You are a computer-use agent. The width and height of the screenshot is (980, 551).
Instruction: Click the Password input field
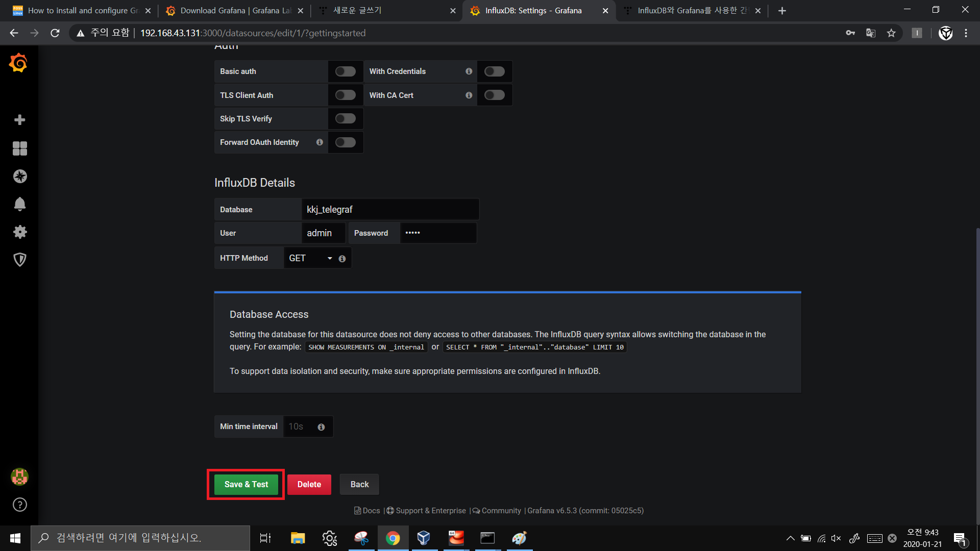(438, 233)
